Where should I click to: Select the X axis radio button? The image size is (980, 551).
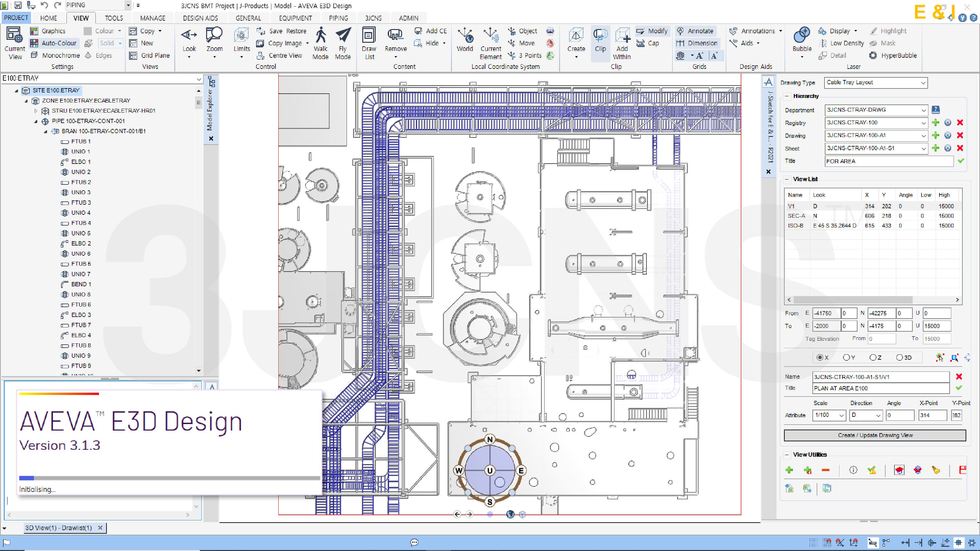click(820, 357)
